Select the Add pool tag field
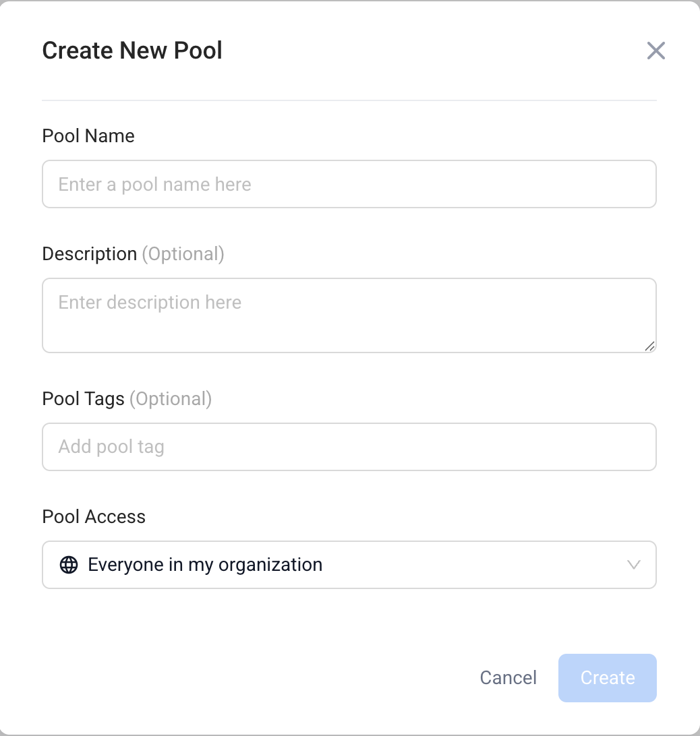This screenshot has width=700, height=736. [349, 447]
